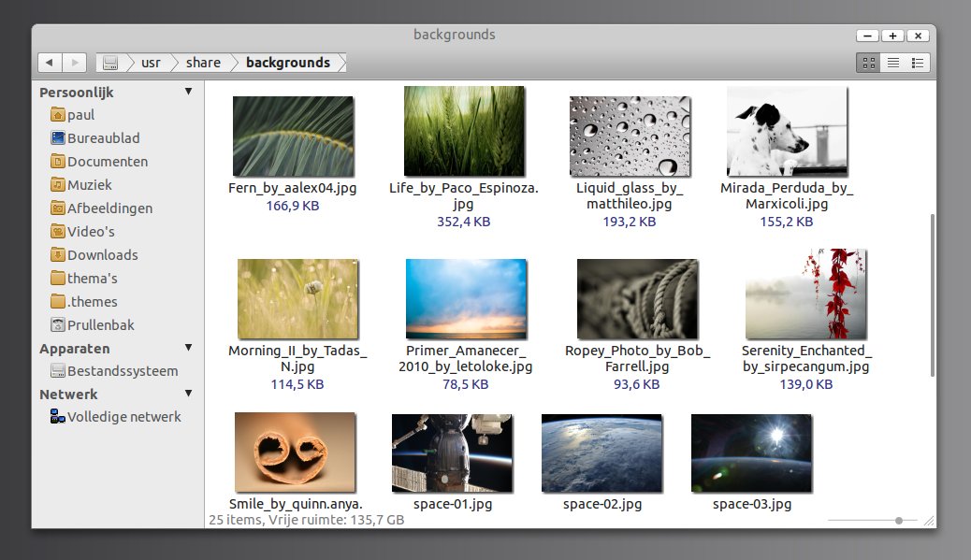Select space-01.jpg thumbnail
The height and width of the screenshot is (560, 971).
click(452, 453)
